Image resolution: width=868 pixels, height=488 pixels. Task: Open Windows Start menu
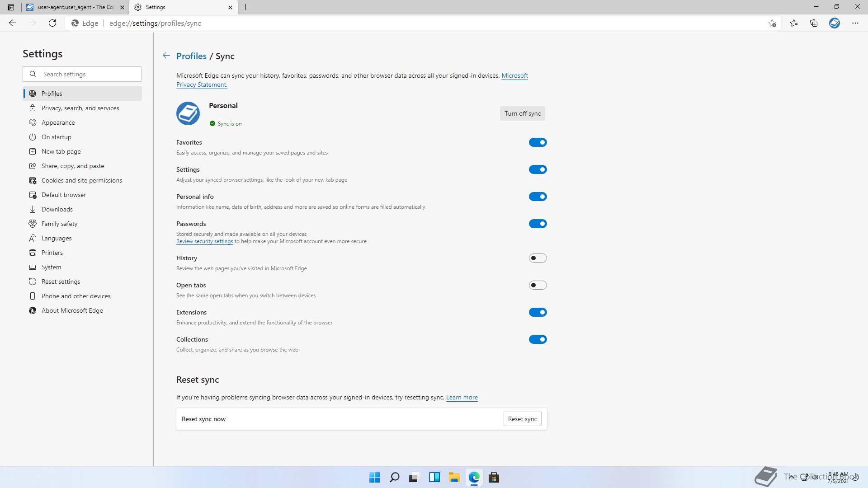(374, 477)
